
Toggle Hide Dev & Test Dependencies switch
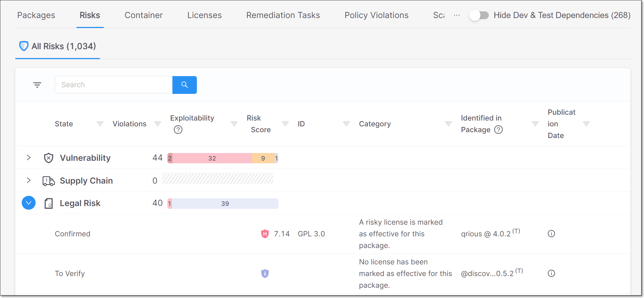point(479,15)
